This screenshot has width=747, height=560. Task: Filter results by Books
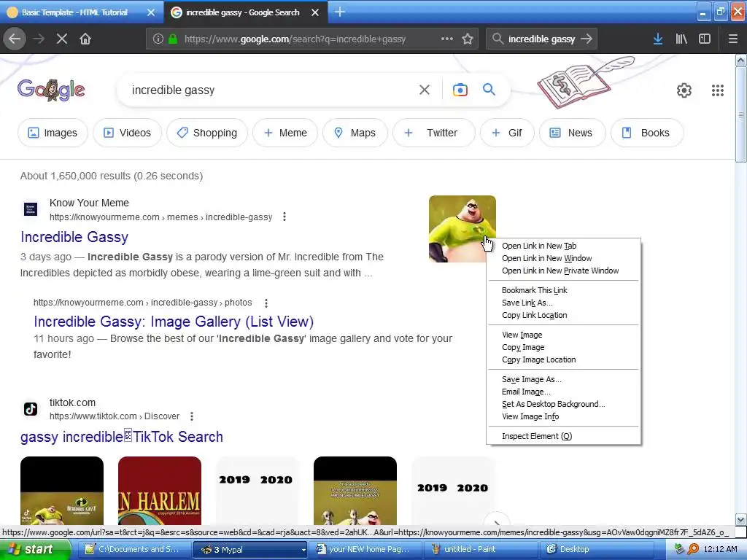pos(647,133)
